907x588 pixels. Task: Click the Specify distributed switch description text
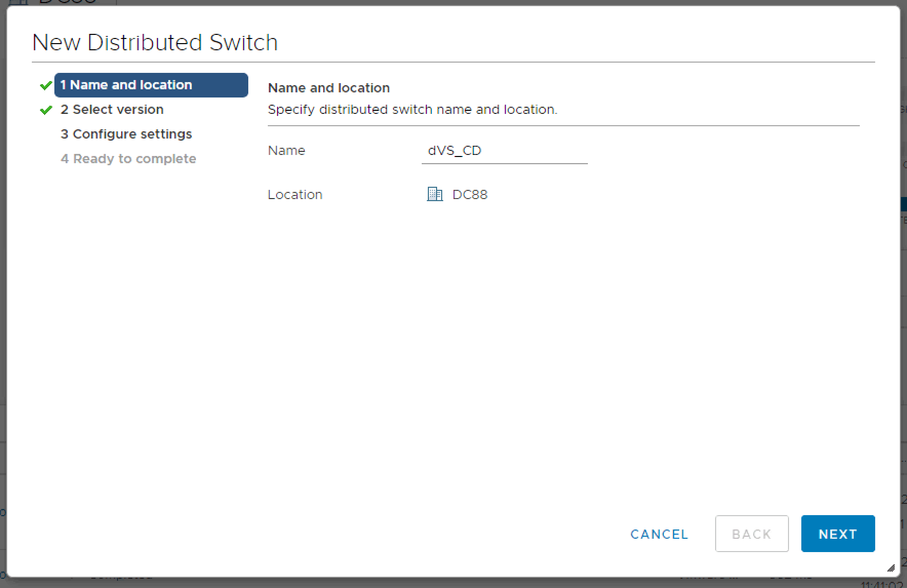(x=412, y=110)
